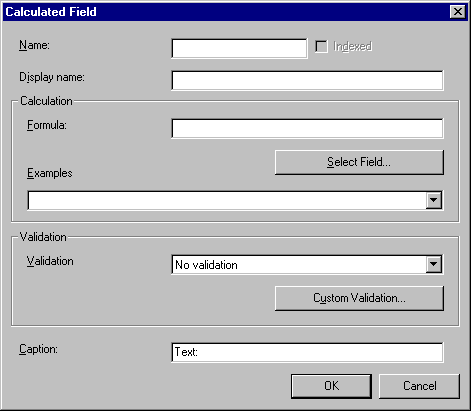Click into the Name text field
This screenshot has width=471, height=411.
239,49
